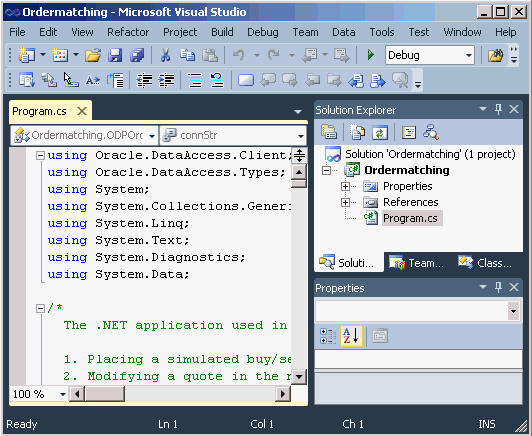Screen dimensions: 532x436
Task: Start debugging with green play arrow
Action: click(x=370, y=55)
